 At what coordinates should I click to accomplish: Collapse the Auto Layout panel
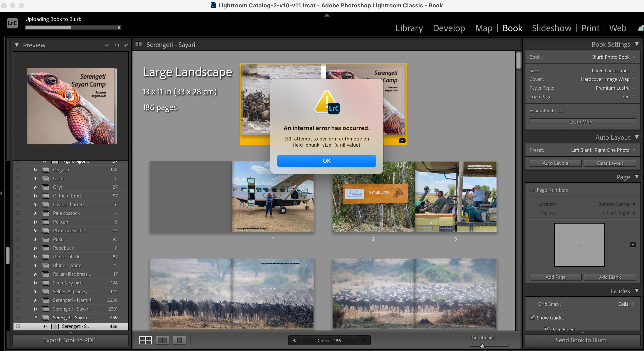tap(637, 137)
